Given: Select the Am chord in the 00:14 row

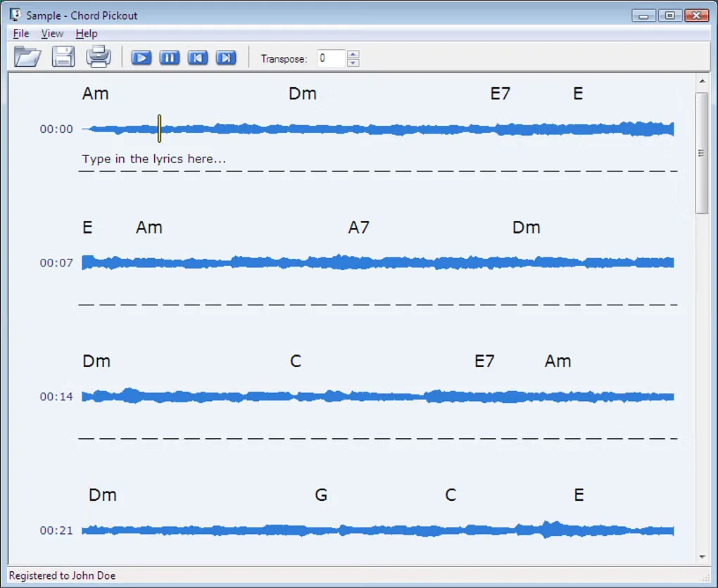Looking at the screenshot, I should [558, 361].
